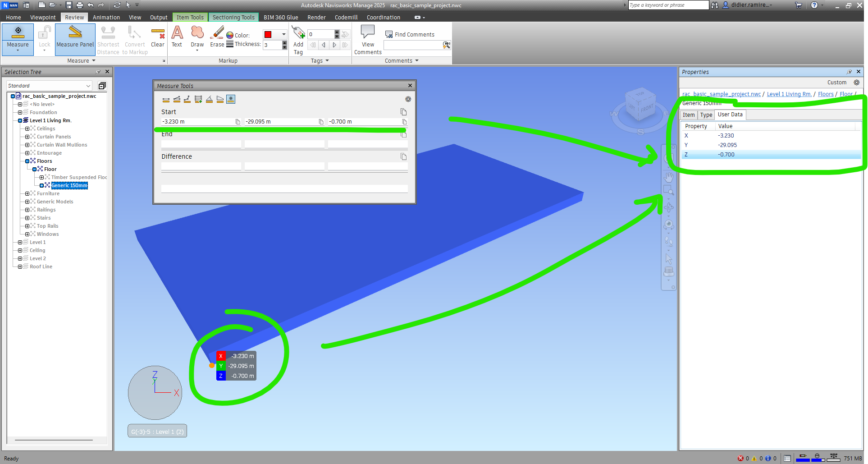868x464 pixels.
Task: Switch to the Item properties tab
Action: pyautogui.click(x=689, y=115)
